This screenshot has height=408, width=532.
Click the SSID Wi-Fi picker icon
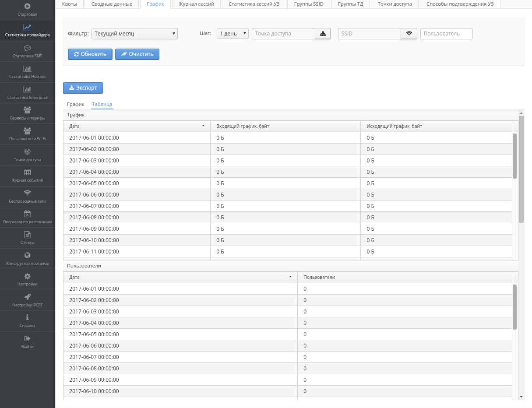point(409,34)
